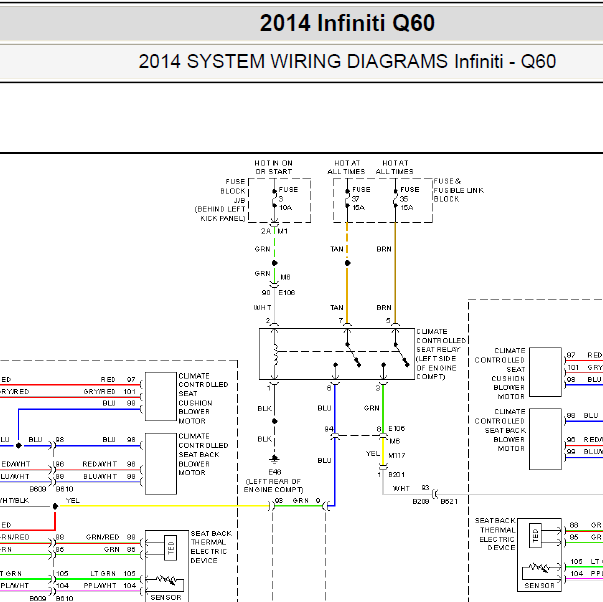This screenshot has height=602, width=603.
Task: Click the "B201" connector label
Action: [396, 475]
